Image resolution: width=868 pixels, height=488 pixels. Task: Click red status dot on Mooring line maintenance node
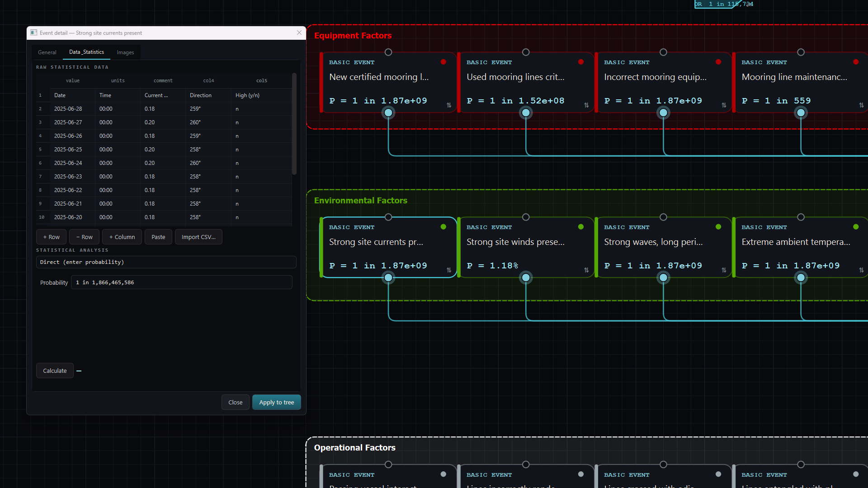856,62
